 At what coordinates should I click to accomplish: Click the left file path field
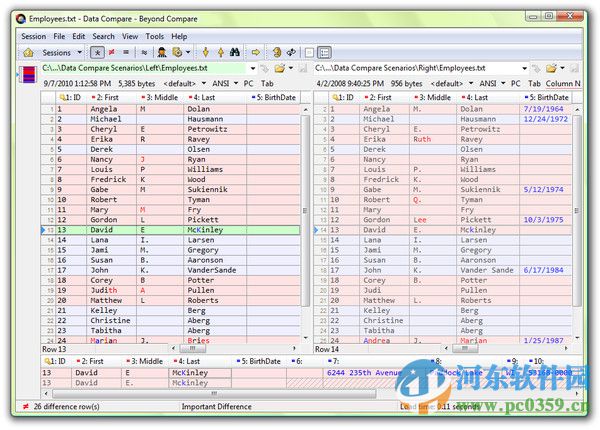pyautogui.click(x=143, y=68)
